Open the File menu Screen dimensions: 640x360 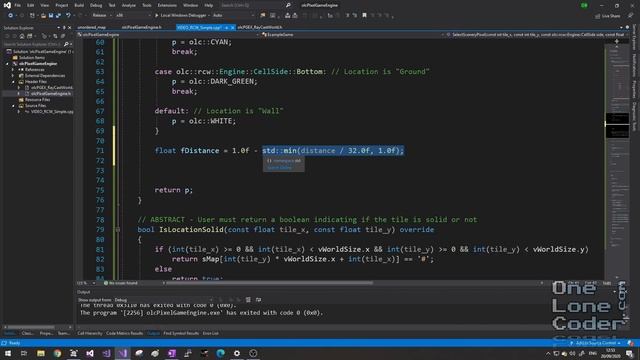tap(18, 5)
